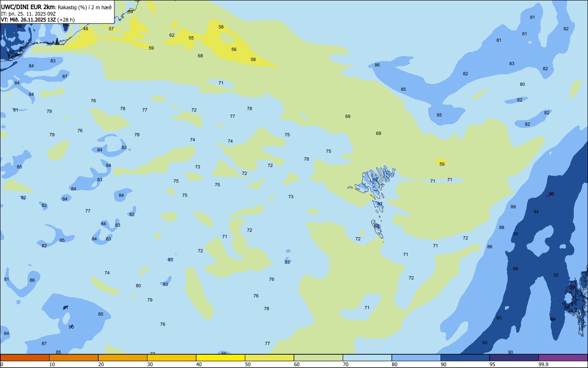588x368 pixels.
Task: Click the legend tick label 50
Action: pyautogui.click(x=248, y=364)
